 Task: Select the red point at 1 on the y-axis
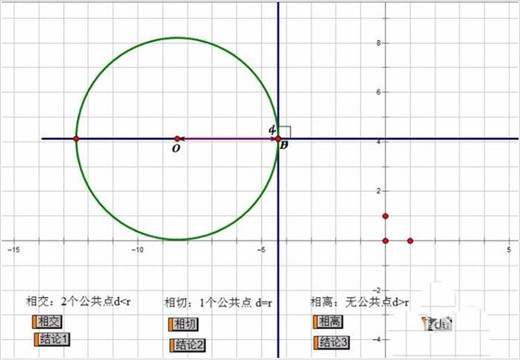click(x=385, y=216)
